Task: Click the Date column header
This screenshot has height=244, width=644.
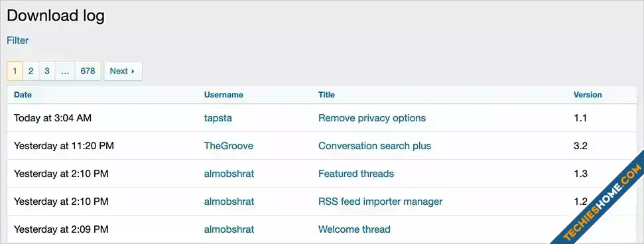Action: (23, 95)
